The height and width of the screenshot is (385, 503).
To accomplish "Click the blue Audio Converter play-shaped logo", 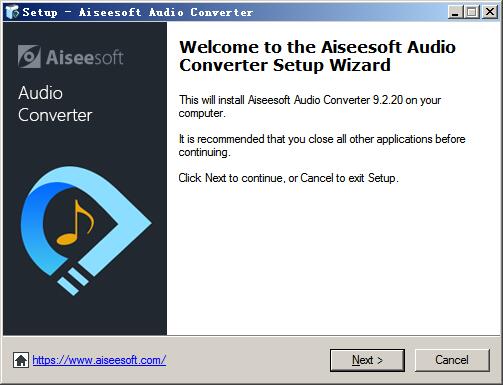I will (x=86, y=230).
